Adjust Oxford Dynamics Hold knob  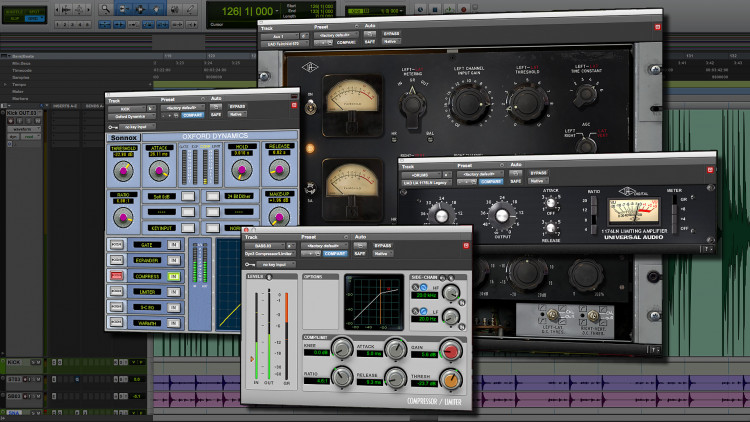[x=242, y=169]
